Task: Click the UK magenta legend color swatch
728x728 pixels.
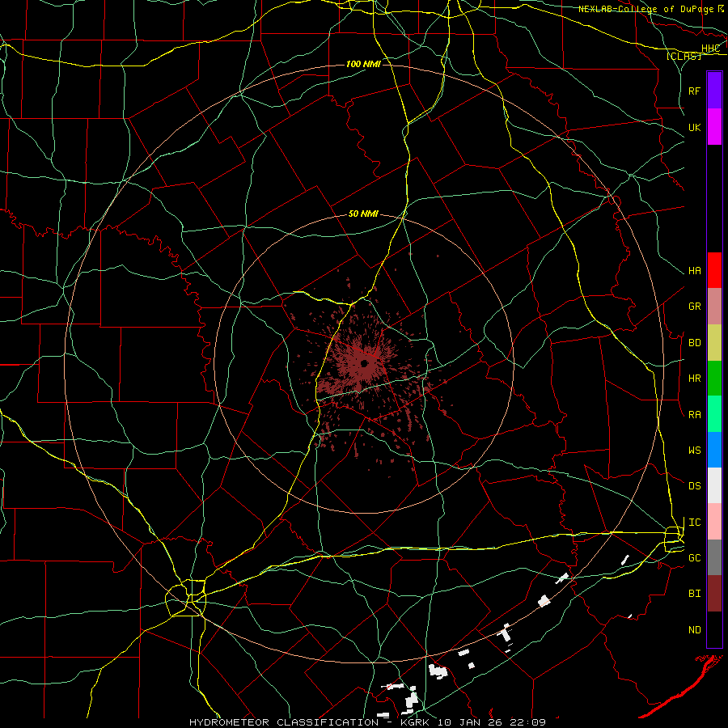Action: pyautogui.click(x=714, y=127)
